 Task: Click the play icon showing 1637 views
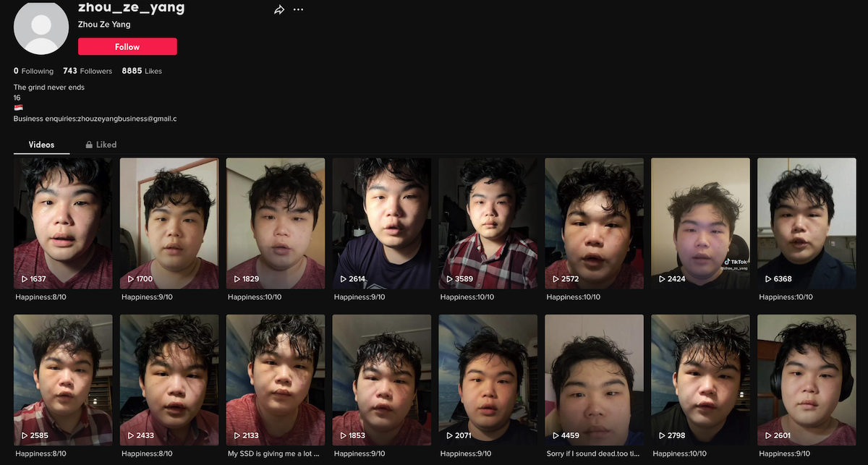(x=24, y=278)
